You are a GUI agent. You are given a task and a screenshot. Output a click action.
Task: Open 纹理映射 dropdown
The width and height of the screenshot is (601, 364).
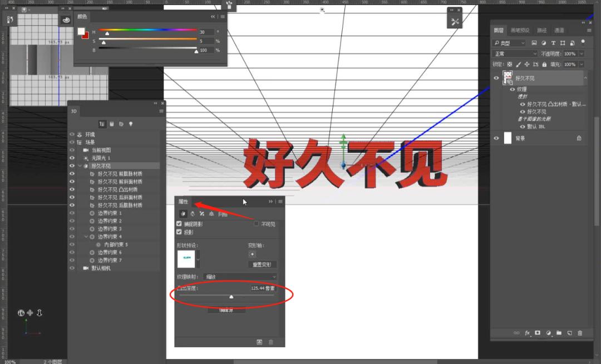point(240,277)
